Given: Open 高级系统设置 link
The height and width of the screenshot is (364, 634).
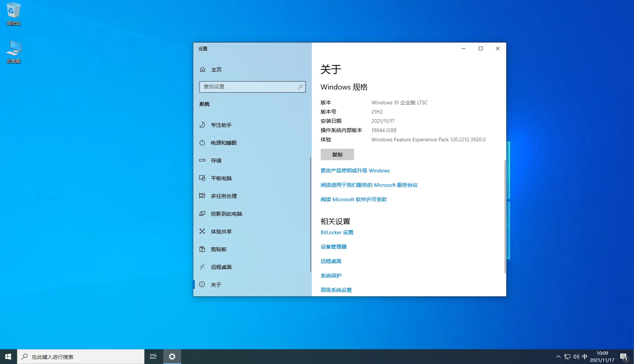Looking at the screenshot, I should point(336,290).
